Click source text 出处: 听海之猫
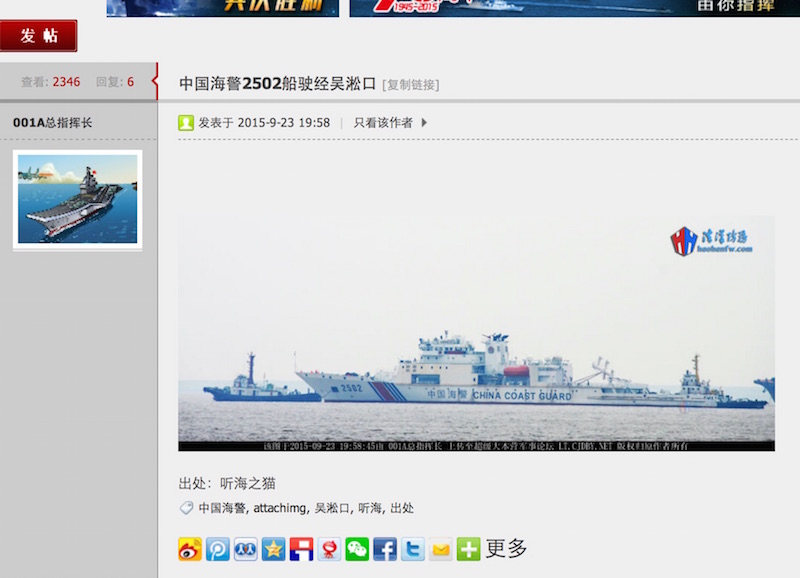 pyautogui.click(x=227, y=483)
